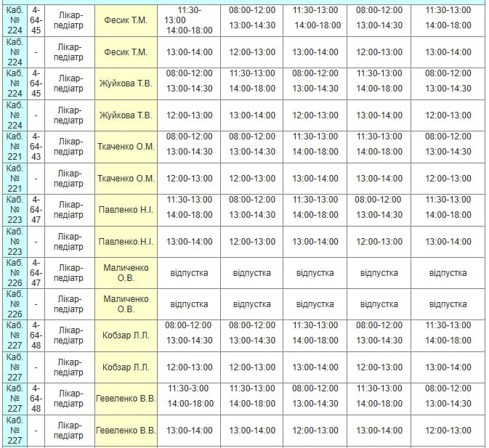Select the 11:30-3:00 schedule cell for Гевеленко
The image size is (489, 448).
[189, 389]
